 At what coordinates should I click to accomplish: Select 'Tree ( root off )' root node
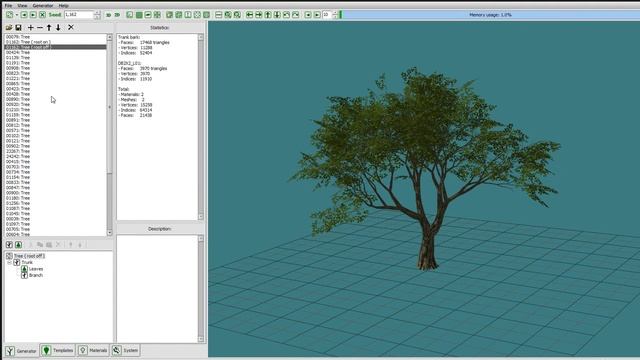pyautogui.click(x=29, y=256)
